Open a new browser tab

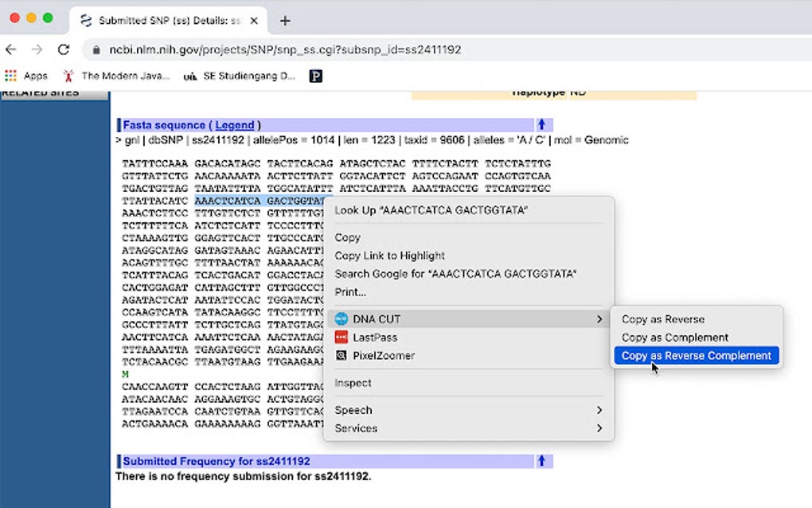click(285, 21)
